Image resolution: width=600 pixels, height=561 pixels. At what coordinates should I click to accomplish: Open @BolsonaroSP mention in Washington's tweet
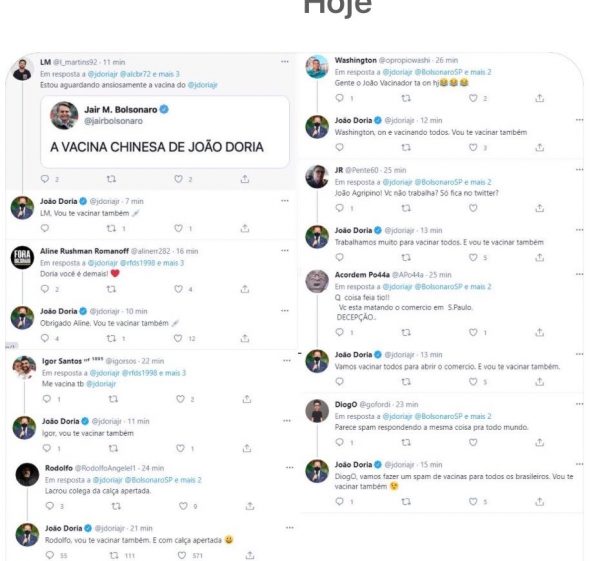pos(439,72)
